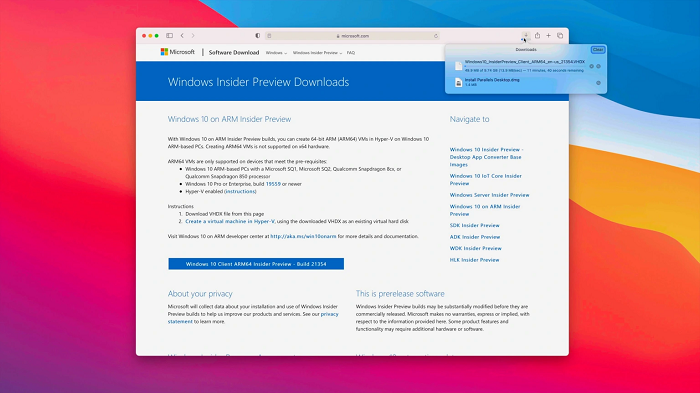Visit the aka.ms/win10onarm link
Image resolution: width=700 pixels, height=393 pixels.
(304, 236)
